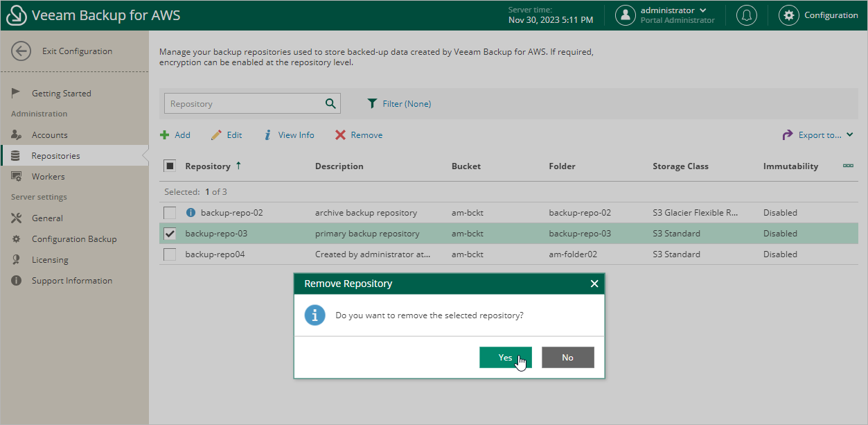This screenshot has width=868, height=425.
Task: Select Repositories in sidebar
Action: coord(55,156)
